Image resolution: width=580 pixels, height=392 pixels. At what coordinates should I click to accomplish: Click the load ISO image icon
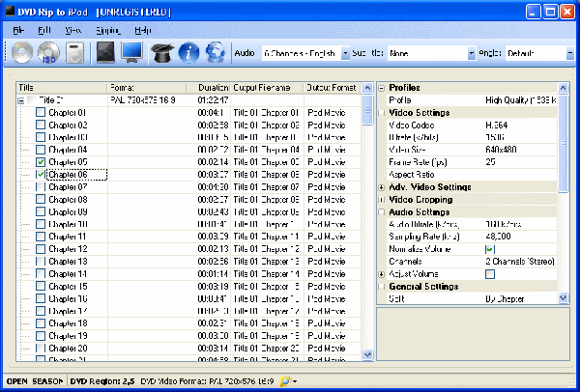coord(48,52)
